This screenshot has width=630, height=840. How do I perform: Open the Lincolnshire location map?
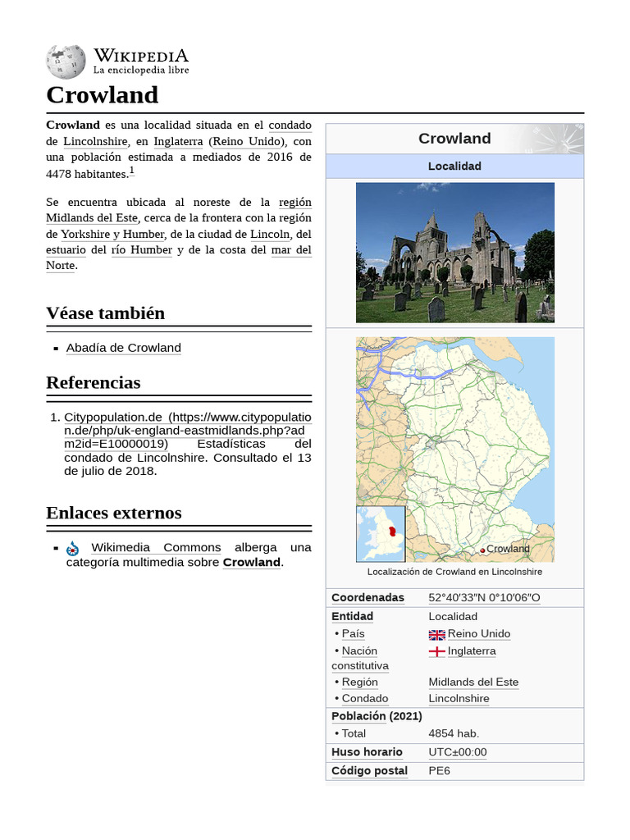point(454,449)
